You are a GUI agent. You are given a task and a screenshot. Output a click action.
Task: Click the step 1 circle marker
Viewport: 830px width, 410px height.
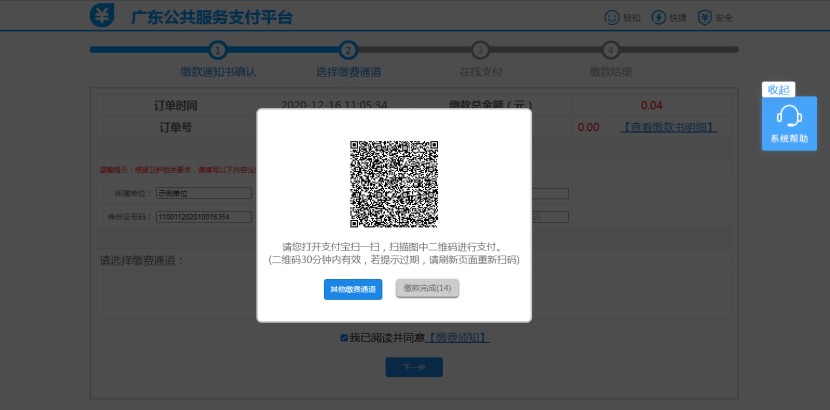pos(218,49)
